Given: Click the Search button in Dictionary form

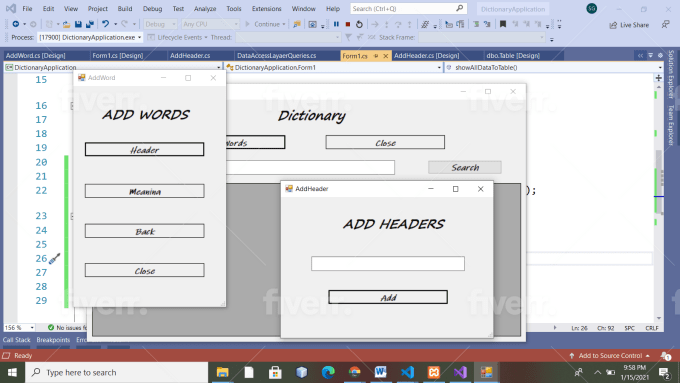Looking at the screenshot, I should tap(465, 167).
